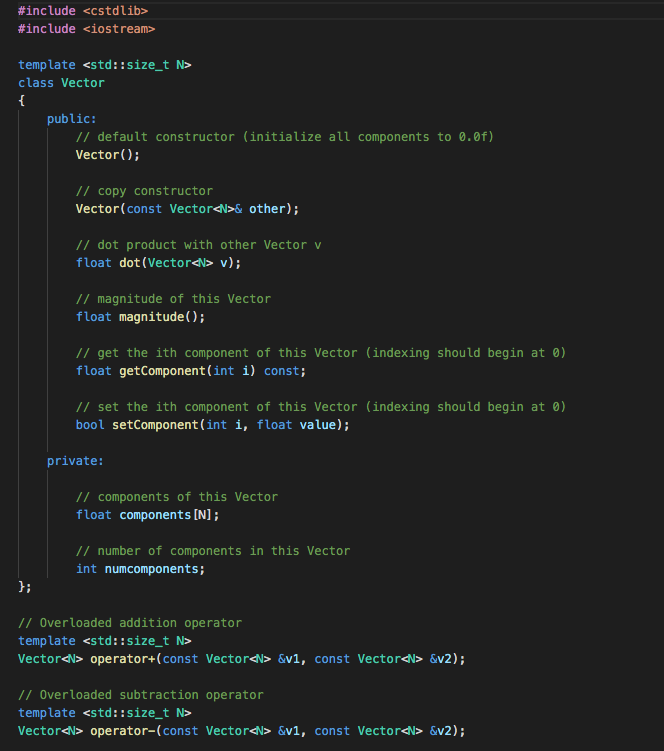The width and height of the screenshot is (664, 751).
Task: Click 'components[N];' member declaration
Action: 169,515
